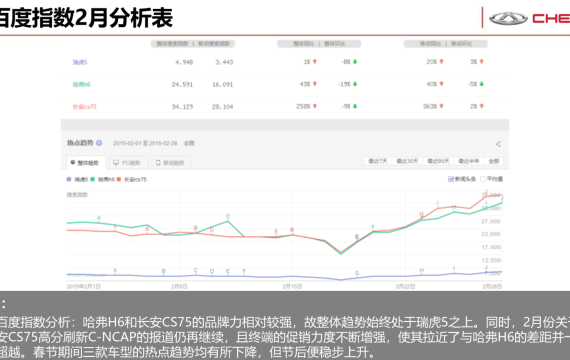570x360 pixels.
Task: Click the green down arrow next to -19%
Action: pyautogui.click(x=355, y=84)
